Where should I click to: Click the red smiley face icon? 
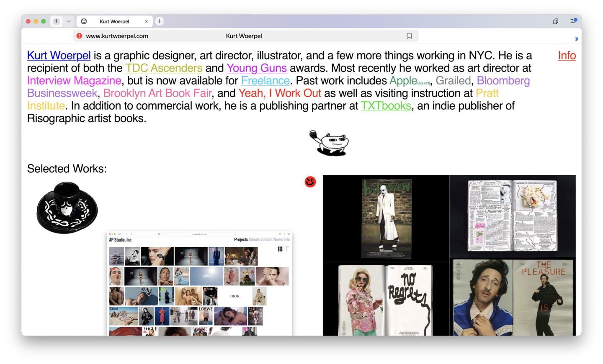pyautogui.click(x=310, y=182)
